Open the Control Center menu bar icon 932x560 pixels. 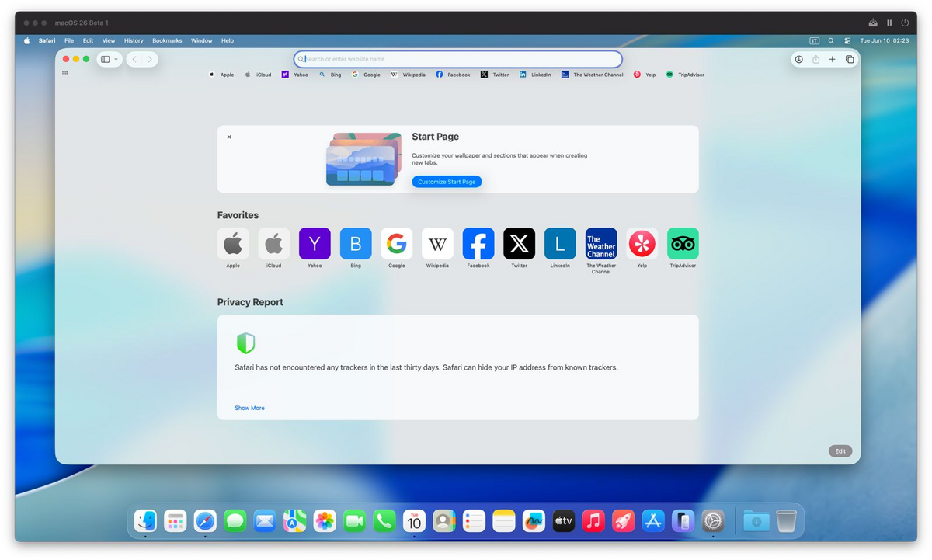pos(847,40)
